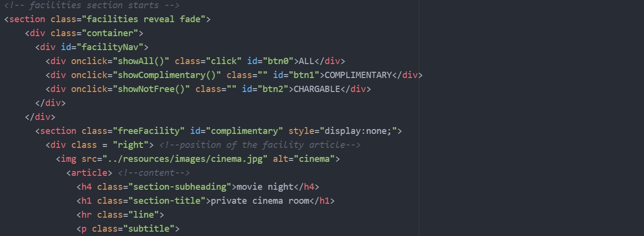Click the "position of the facility article" comment
This screenshot has height=236, width=644.
point(260,145)
